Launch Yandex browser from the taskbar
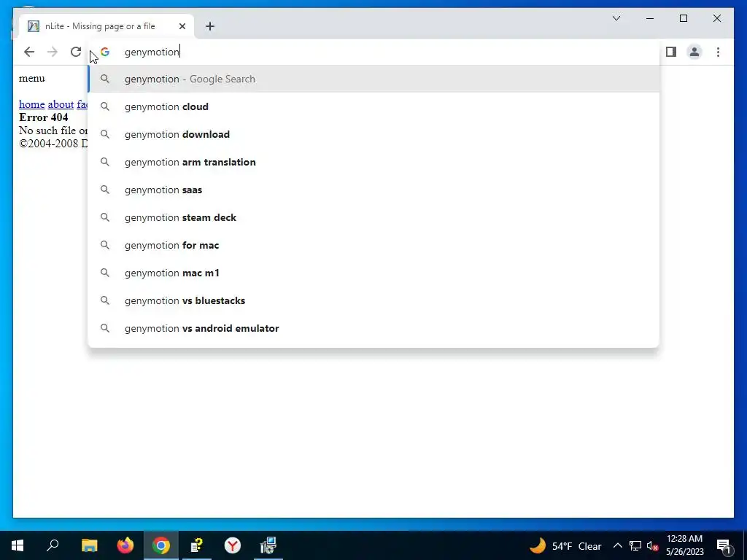 pos(233,545)
